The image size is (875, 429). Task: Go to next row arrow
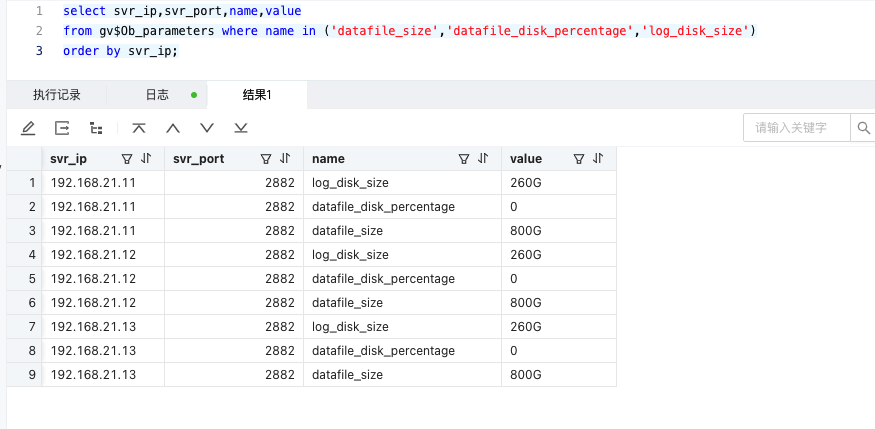point(207,128)
